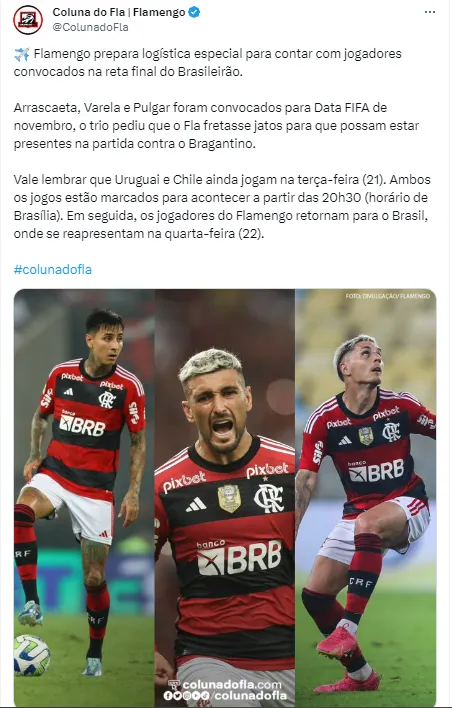This screenshot has height=708, width=452.
Task: Click the photo credit text FOTO: DIVULGAÇÃO/FLAMENGO
Action: [x=388, y=296]
